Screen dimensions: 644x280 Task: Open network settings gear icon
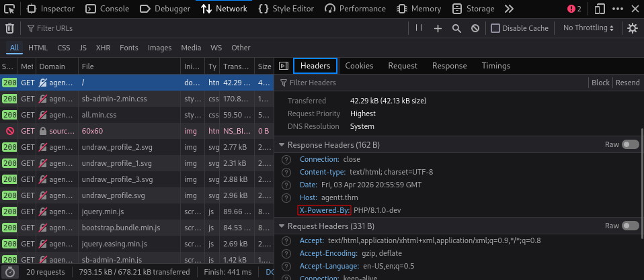pos(633,28)
